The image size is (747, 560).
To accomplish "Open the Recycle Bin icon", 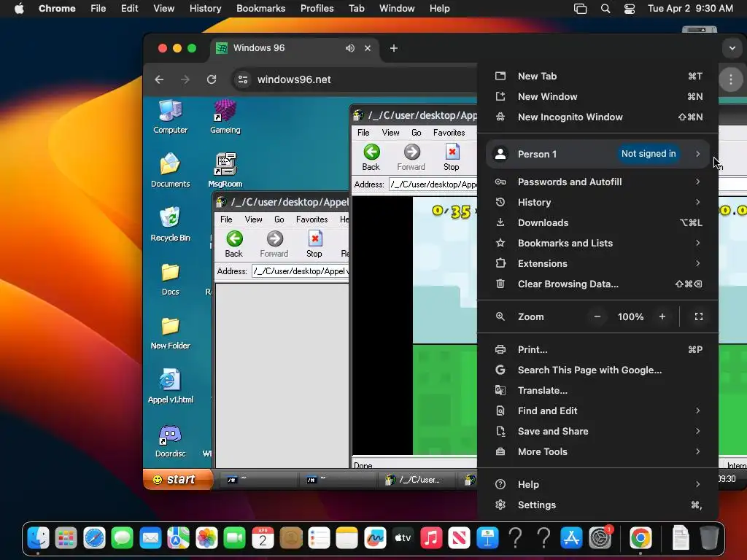I will pyautogui.click(x=170, y=225).
